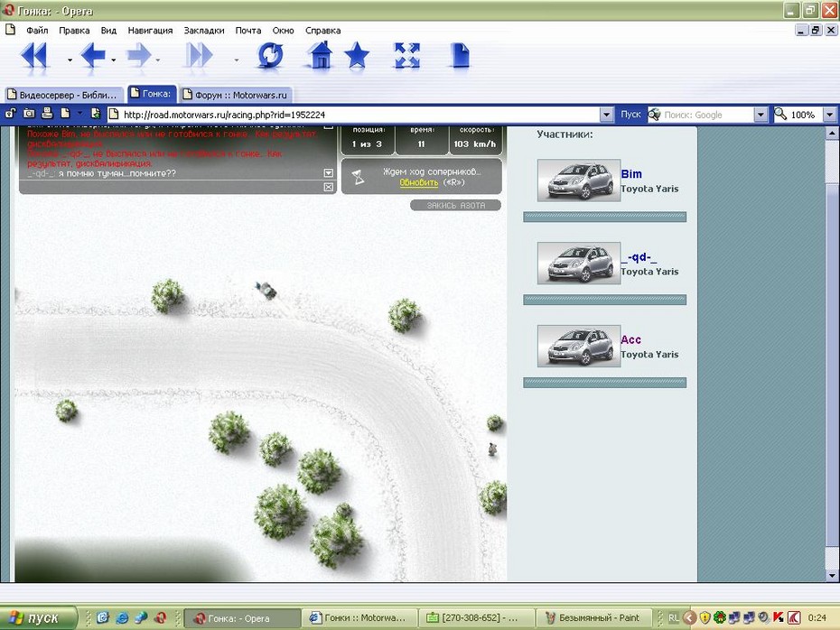Click the magnifier zoom icon
840x630 pixels.
pos(780,114)
